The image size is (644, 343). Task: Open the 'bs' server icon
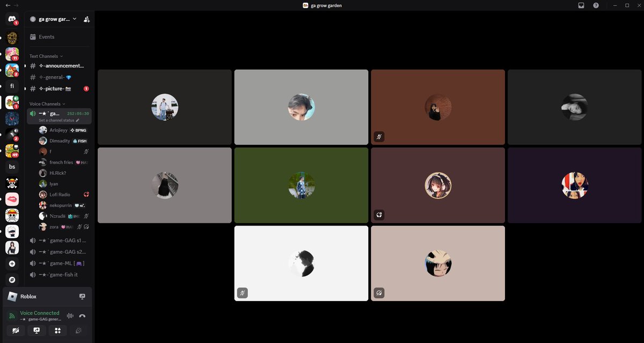[x=12, y=167]
